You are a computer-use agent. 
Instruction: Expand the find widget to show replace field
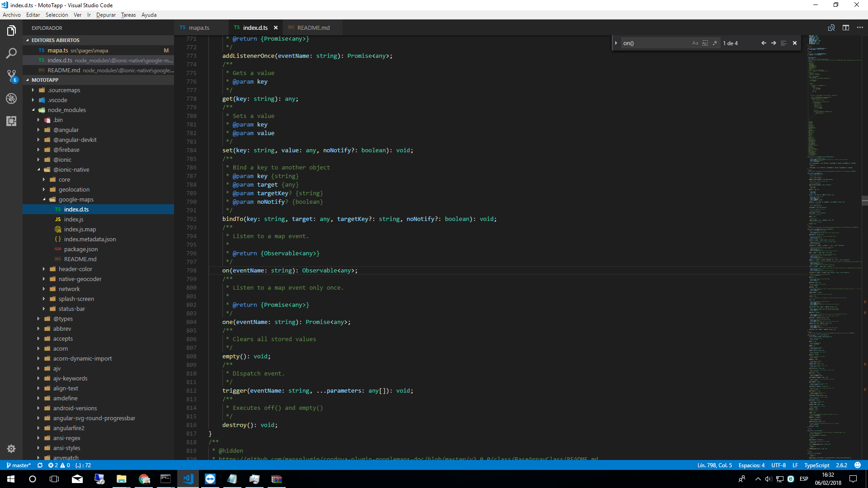point(616,43)
